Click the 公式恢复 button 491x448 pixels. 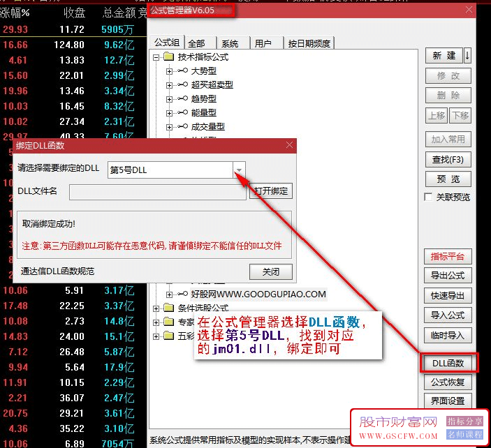click(448, 382)
